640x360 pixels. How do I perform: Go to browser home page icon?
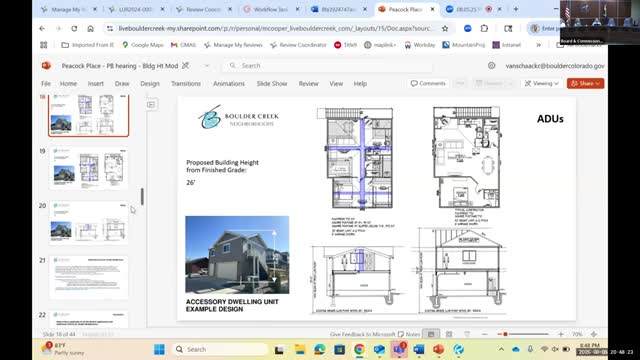90,29
